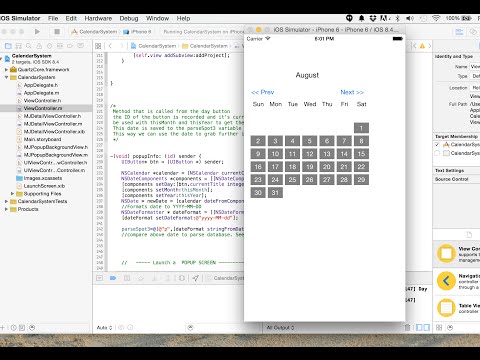
Task: Click the Wi-Fi status icon in menu bar
Action: pos(436,18)
